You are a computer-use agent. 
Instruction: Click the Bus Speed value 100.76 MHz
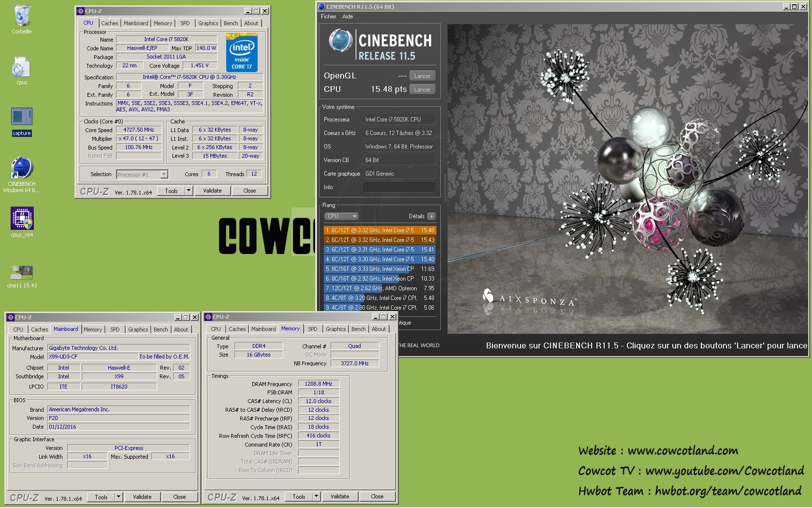pyautogui.click(x=139, y=147)
